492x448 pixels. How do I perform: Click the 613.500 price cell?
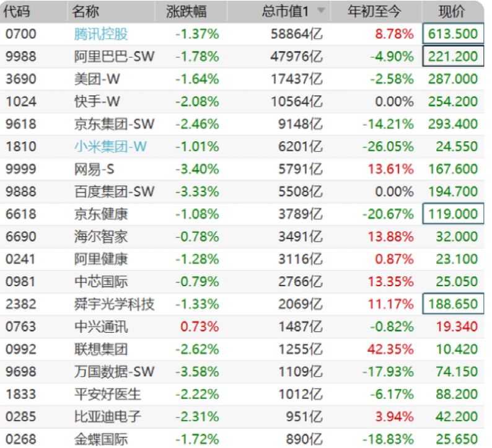[453, 33]
